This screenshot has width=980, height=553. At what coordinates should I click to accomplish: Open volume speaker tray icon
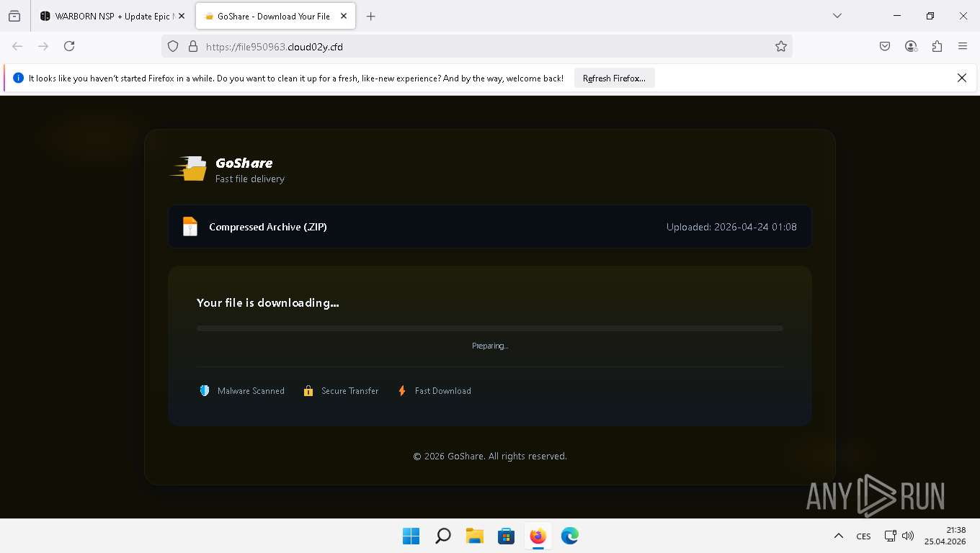point(908,536)
